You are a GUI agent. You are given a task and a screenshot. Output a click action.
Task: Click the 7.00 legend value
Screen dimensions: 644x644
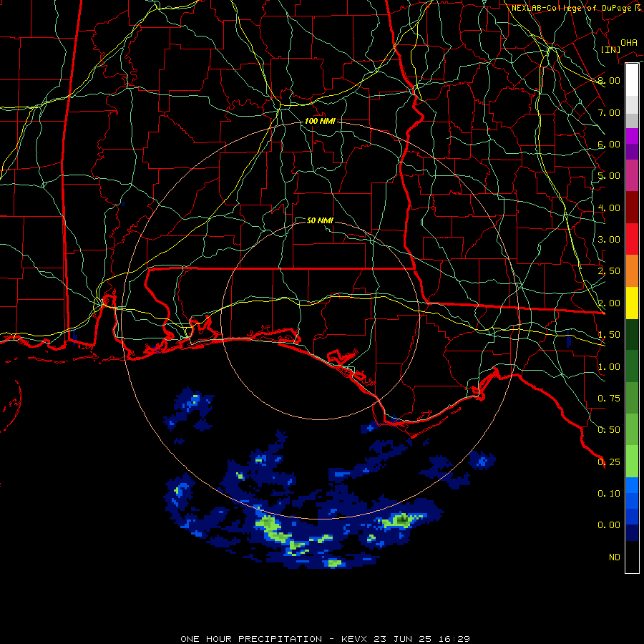pos(609,112)
